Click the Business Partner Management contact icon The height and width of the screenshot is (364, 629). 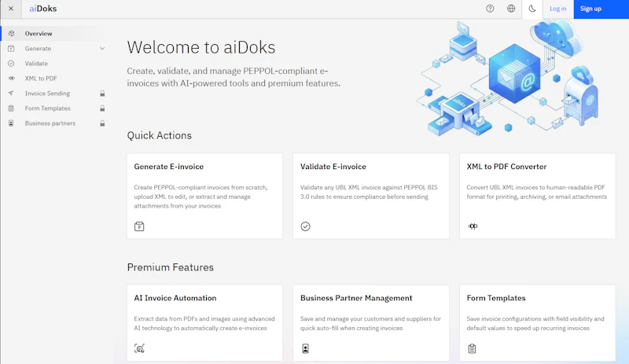click(305, 348)
